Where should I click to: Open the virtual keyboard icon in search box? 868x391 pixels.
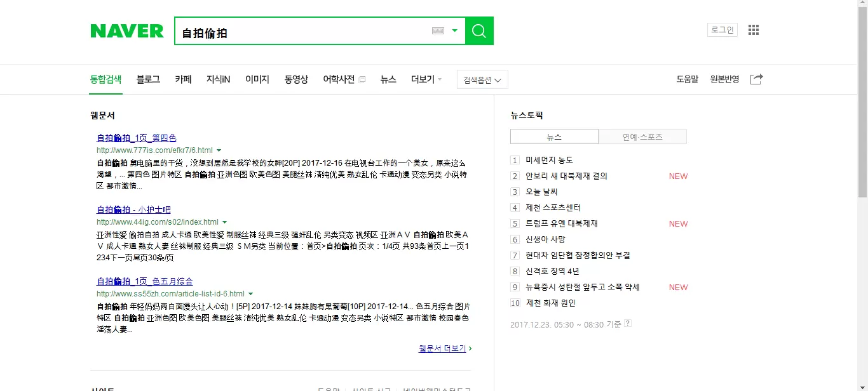coord(438,30)
